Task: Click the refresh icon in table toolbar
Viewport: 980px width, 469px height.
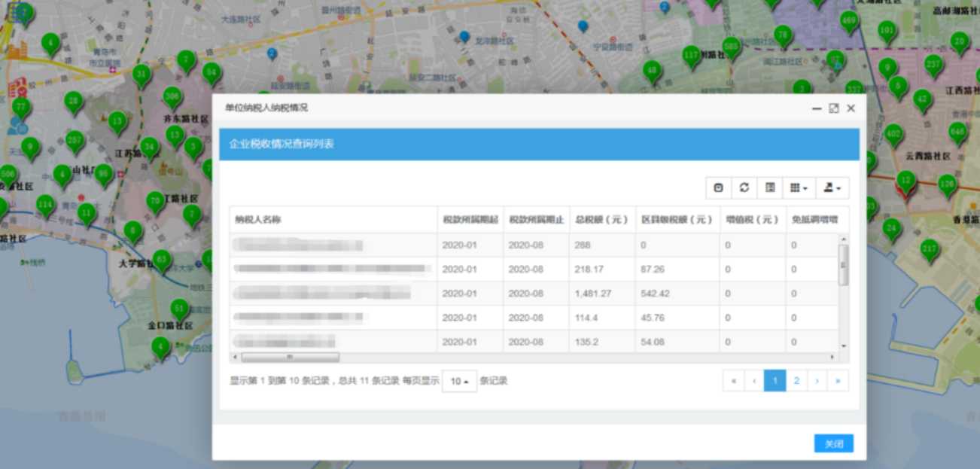Action: tap(744, 187)
